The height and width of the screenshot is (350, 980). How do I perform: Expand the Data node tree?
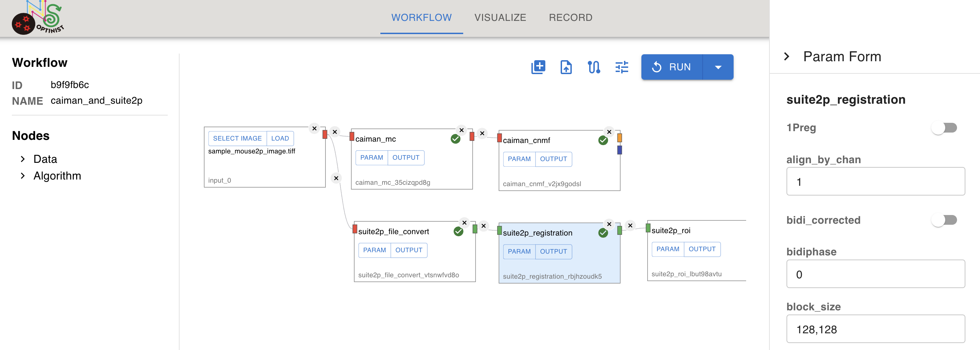pyautogui.click(x=23, y=159)
